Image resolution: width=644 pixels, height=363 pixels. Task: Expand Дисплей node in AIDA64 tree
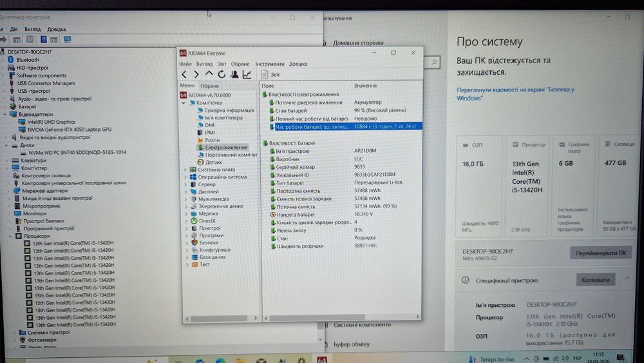[186, 191]
